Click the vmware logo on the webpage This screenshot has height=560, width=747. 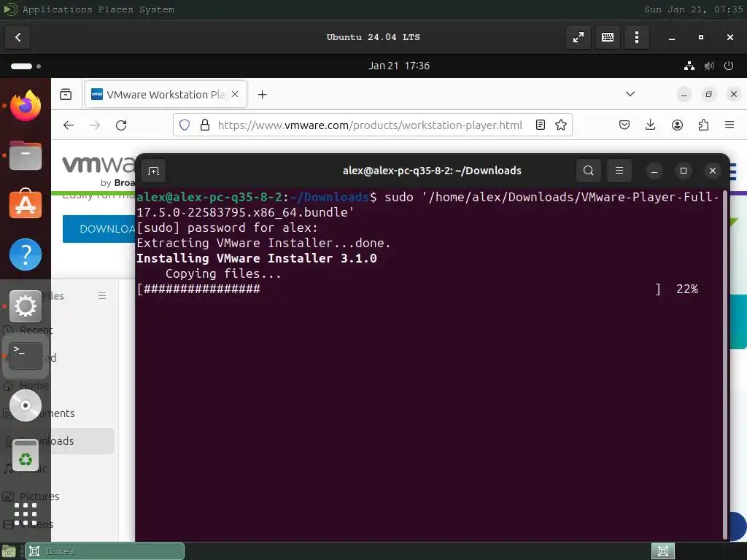pyautogui.click(x=98, y=165)
